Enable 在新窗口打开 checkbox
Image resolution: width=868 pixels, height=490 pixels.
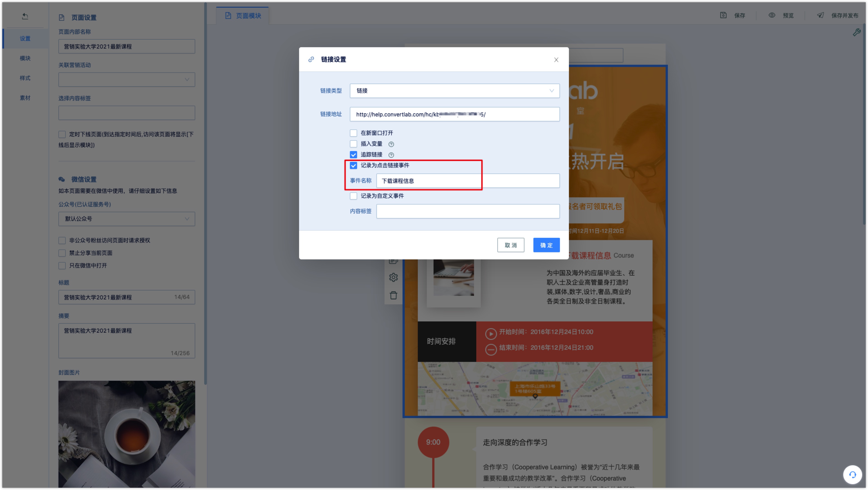[353, 133]
